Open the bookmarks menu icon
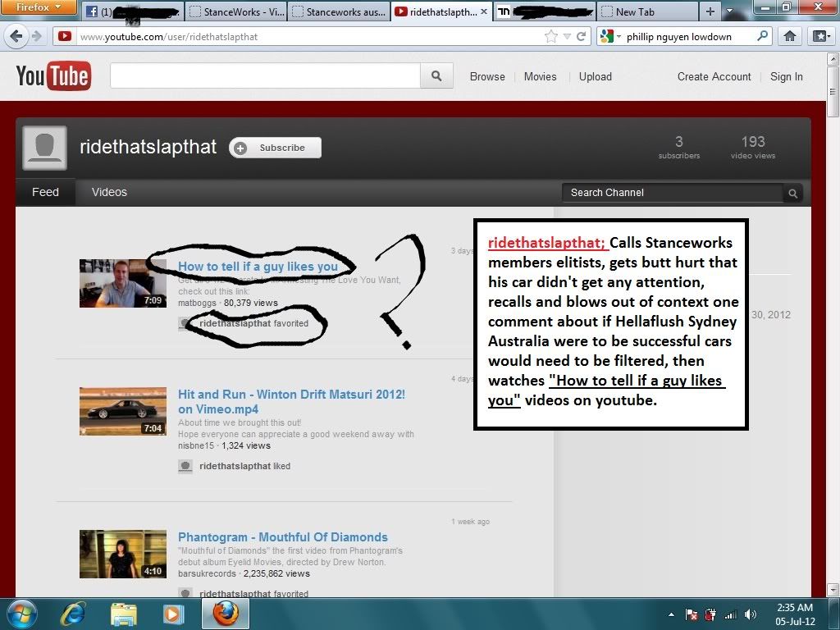The width and height of the screenshot is (840, 630). pos(820,36)
